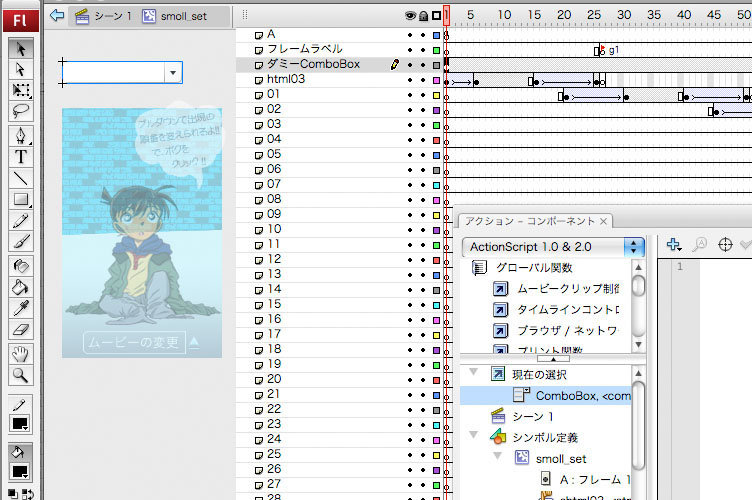Go back to シーン 1 in edit bar

pyautogui.click(x=103, y=16)
